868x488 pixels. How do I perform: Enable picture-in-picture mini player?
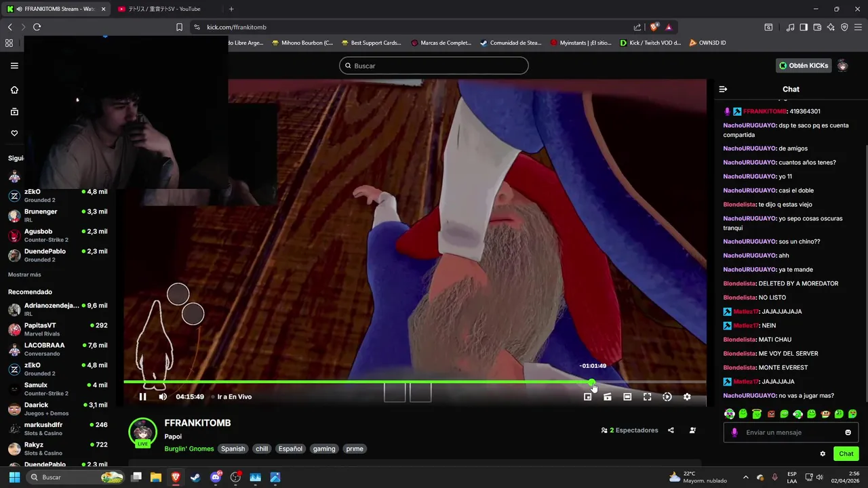[588, 396]
